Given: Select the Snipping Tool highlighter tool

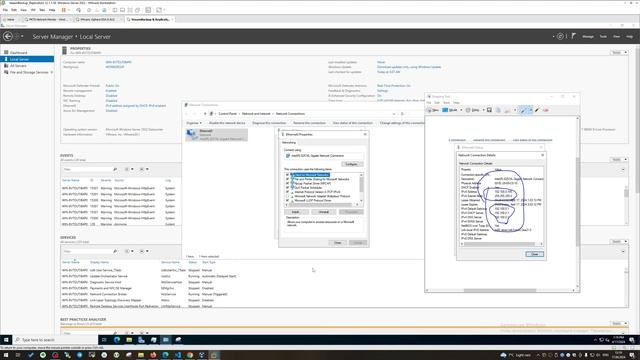Looking at the screenshot, I should [537, 110].
